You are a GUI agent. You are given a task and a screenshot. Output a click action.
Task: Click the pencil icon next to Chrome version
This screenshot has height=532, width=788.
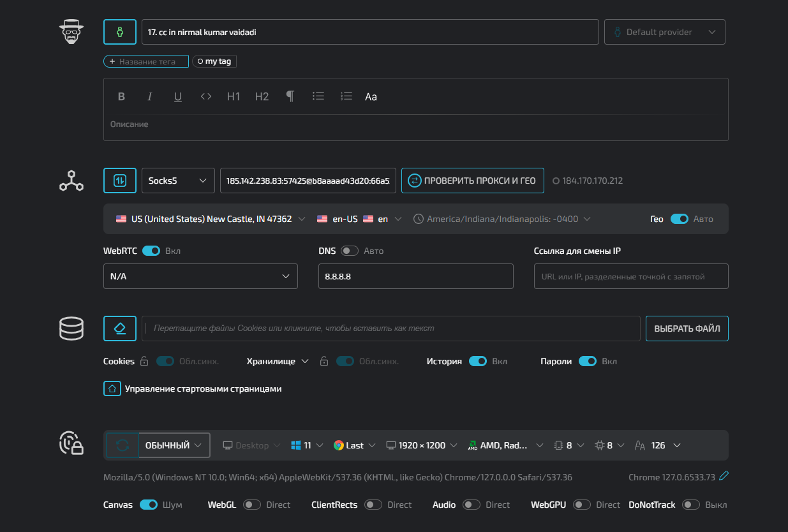(x=723, y=477)
